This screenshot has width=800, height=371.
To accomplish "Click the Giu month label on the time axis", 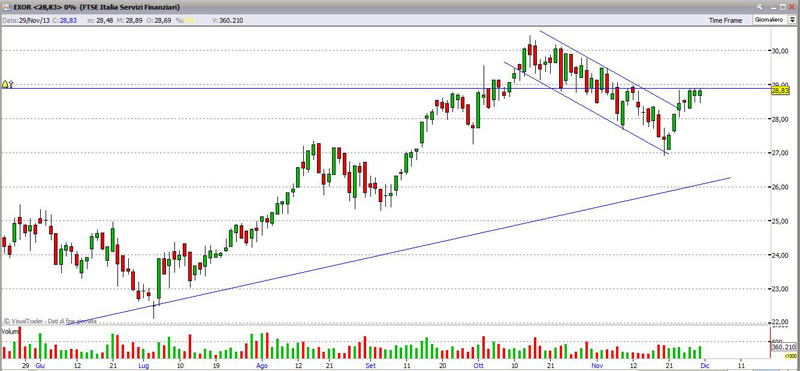I will tap(41, 366).
